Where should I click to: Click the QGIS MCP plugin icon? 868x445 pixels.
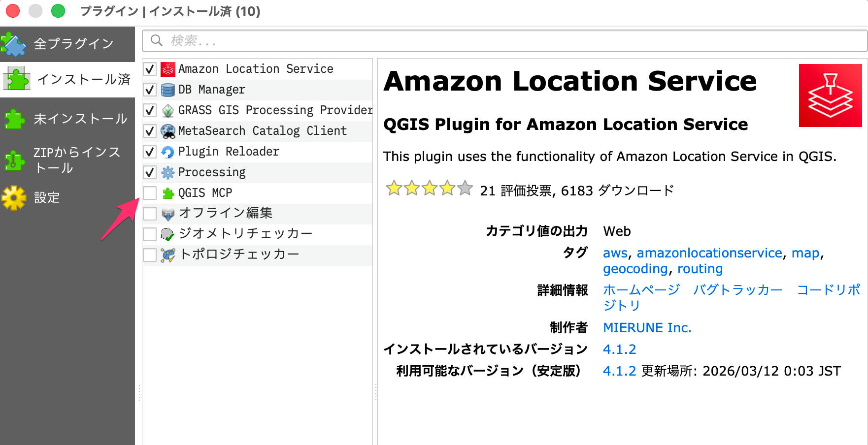tap(167, 192)
